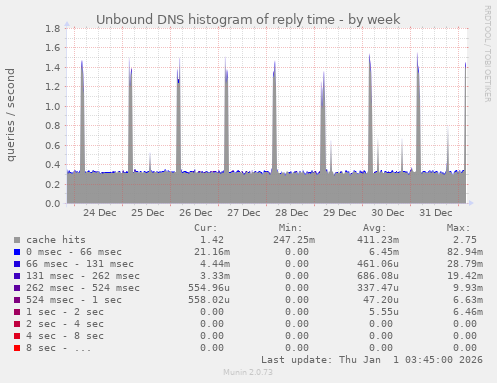Click the graph title Unbound DNS histogram
This screenshot has width=497, height=383.
tap(248, 20)
